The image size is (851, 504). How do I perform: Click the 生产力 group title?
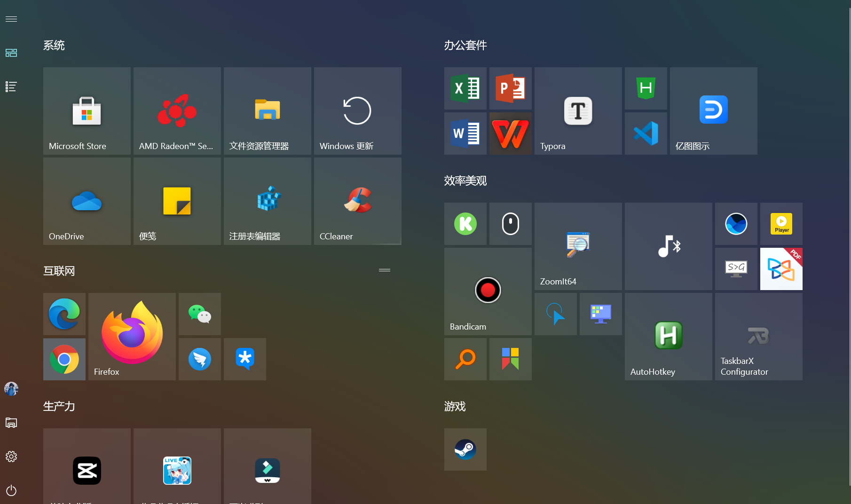pos(59,406)
